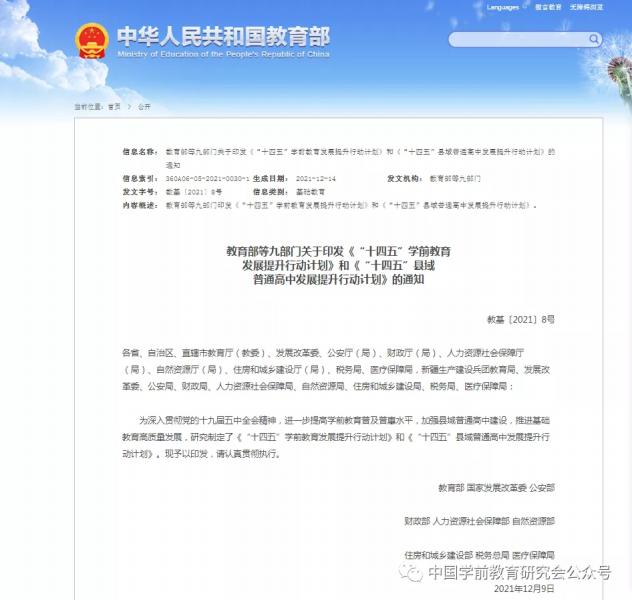The width and height of the screenshot is (632, 600).
Task: Click the right-aligned document number 教基〔2021〕8号
Action: (x=521, y=320)
